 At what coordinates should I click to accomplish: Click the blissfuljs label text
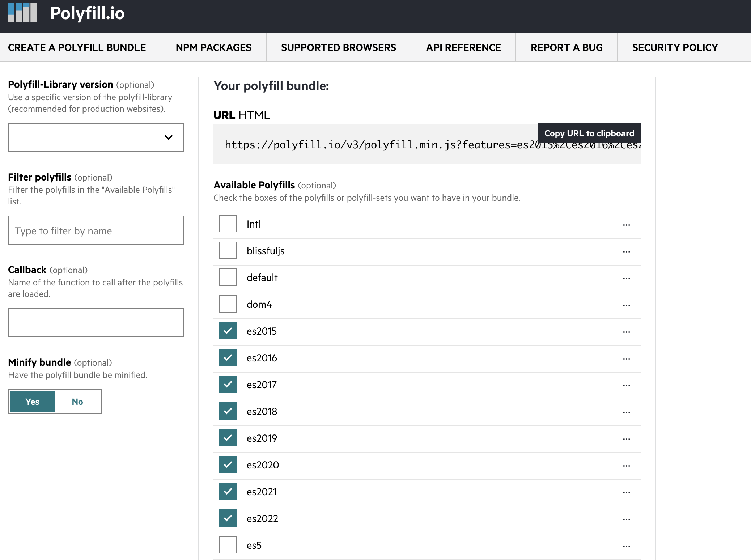266,251
